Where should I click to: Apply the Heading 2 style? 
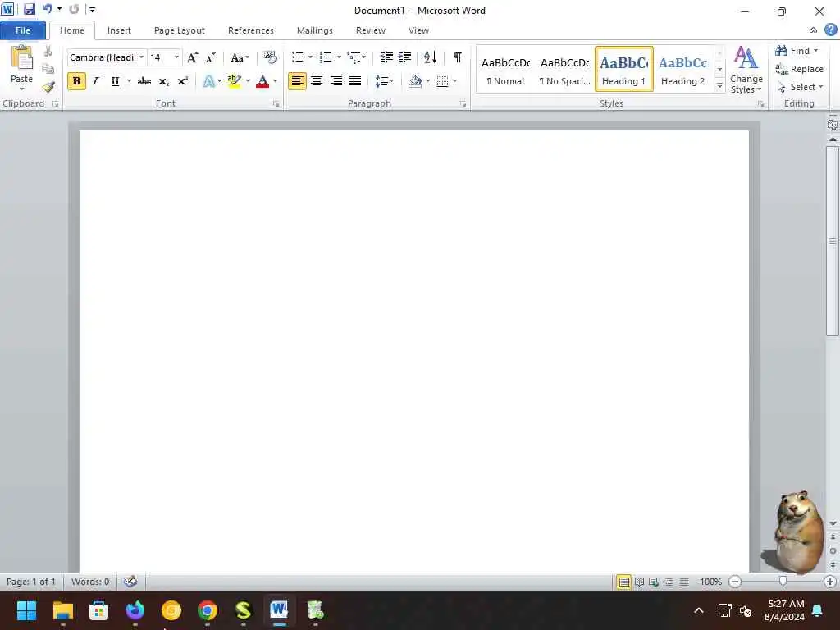[x=683, y=70]
